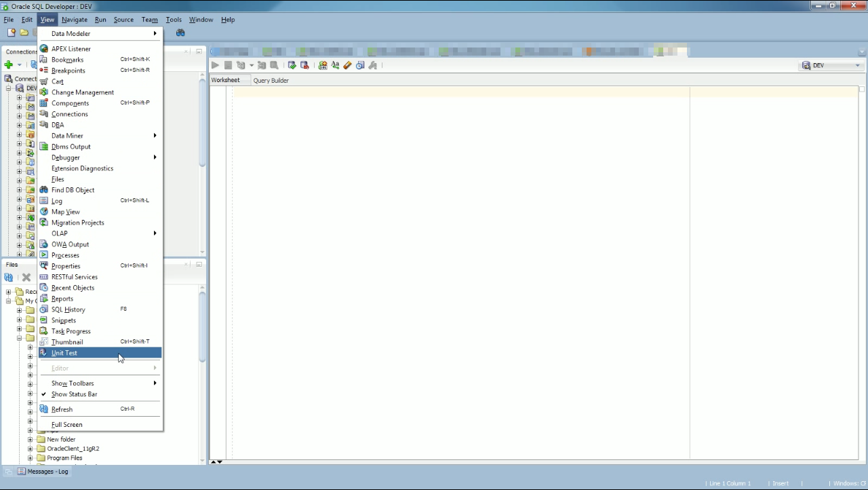Click the New file icon in main toolbar
The height and width of the screenshot is (490, 868).
point(11,33)
